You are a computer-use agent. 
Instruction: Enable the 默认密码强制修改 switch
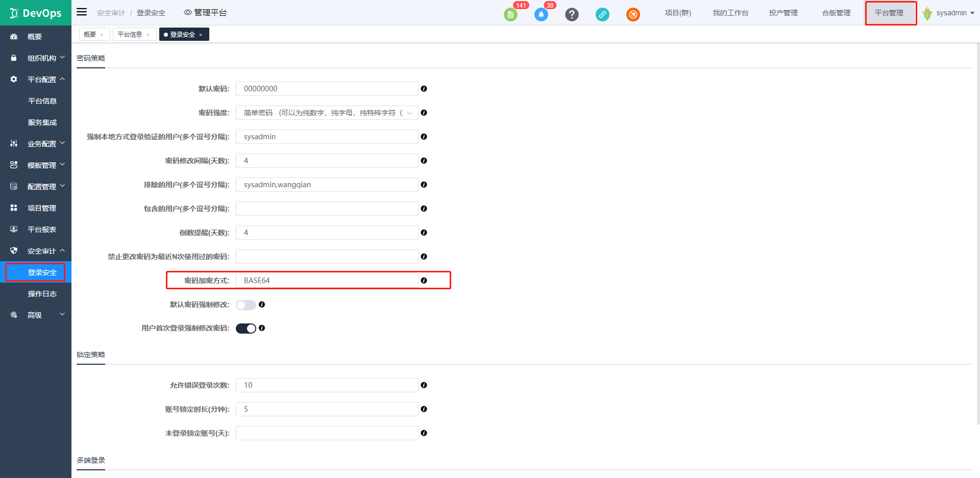point(246,305)
